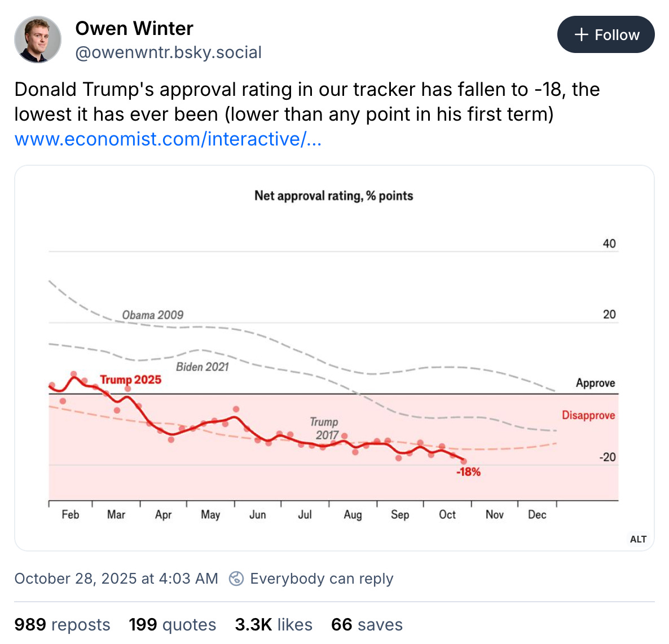Image resolution: width=669 pixels, height=644 pixels.
Task: Open the 199 quotes of this post
Action: [x=171, y=624]
